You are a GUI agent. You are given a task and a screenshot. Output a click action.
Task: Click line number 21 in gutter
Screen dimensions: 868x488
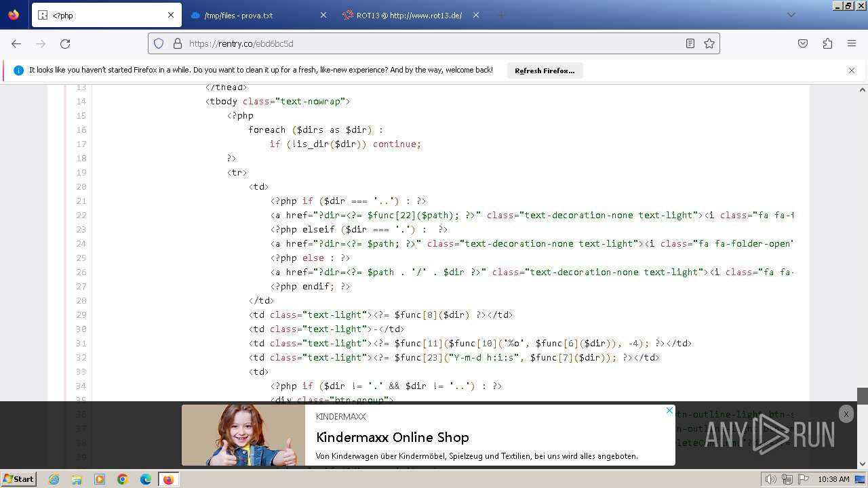tap(81, 201)
